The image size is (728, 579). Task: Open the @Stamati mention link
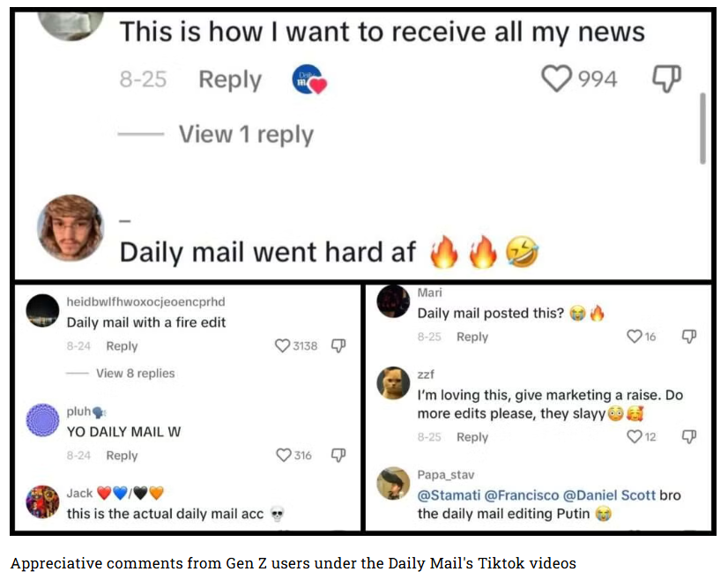tap(449, 495)
